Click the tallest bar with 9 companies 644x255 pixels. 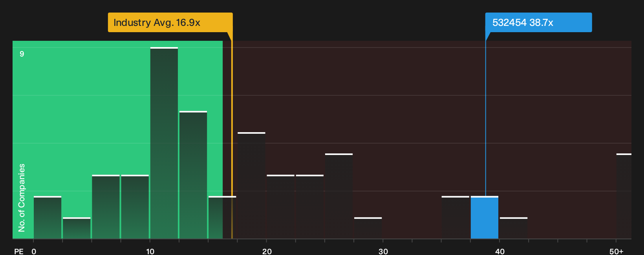164,143
